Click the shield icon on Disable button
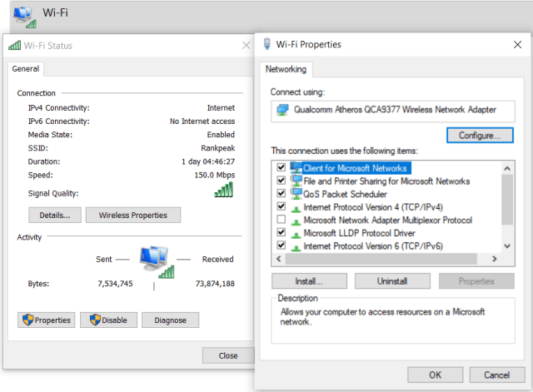The image size is (533, 392). coord(95,320)
